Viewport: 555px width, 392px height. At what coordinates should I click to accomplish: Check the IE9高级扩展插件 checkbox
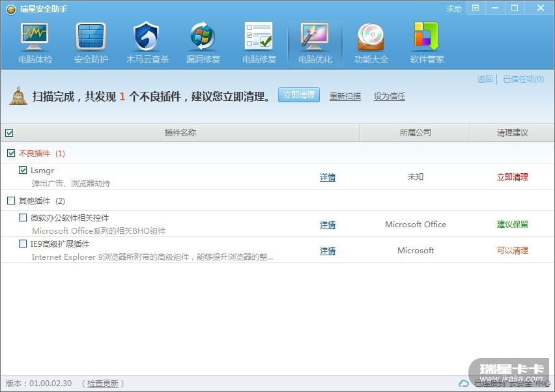(x=23, y=244)
